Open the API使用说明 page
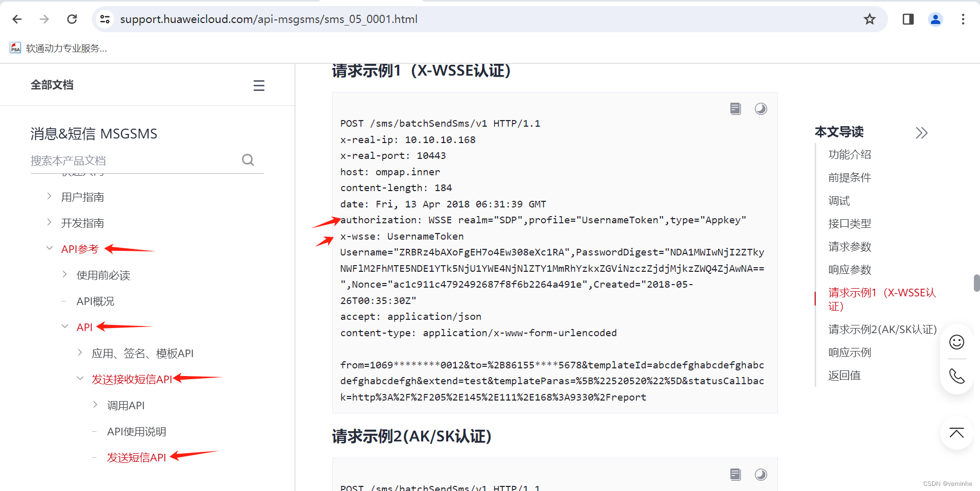The height and width of the screenshot is (491, 980). coord(137,432)
